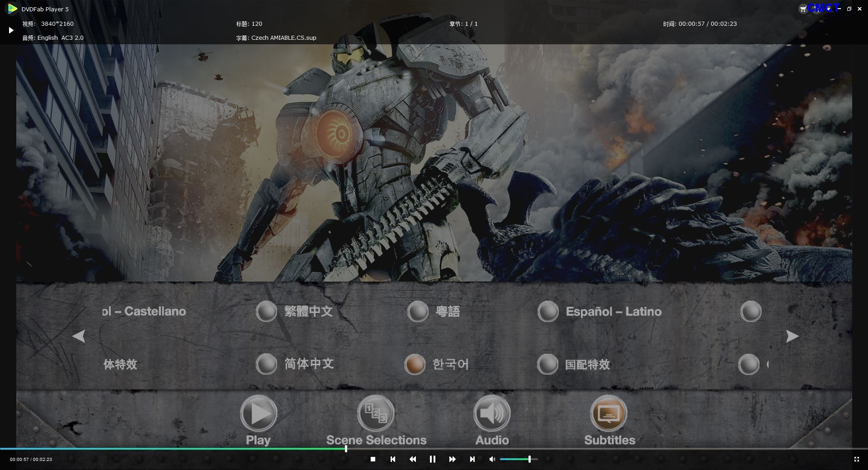Jump to the previous chapter
868x470 pixels.
(x=393, y=459)
